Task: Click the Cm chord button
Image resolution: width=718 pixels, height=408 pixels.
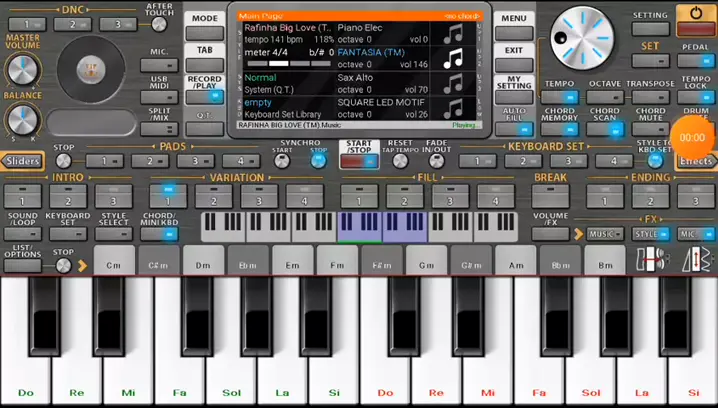Action: (x=113, y=265)
